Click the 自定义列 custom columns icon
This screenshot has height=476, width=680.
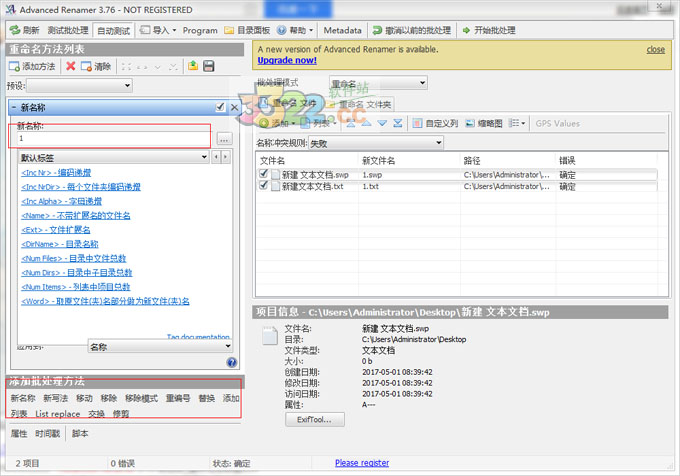(418, 123)
